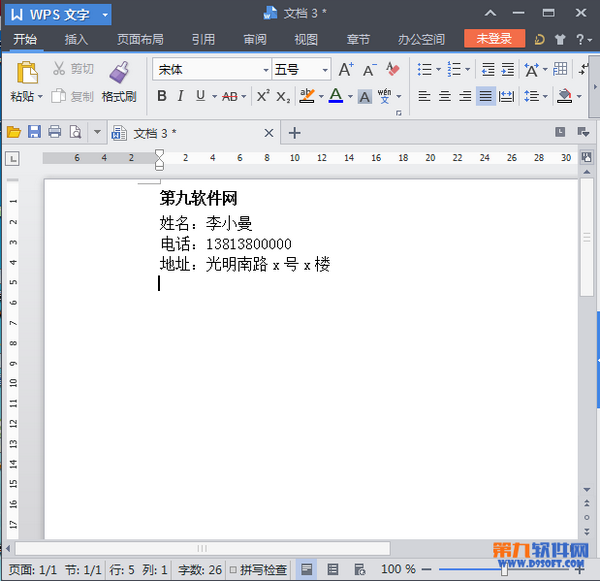Toggle strikethrough text formatting

tap(230, 96)
